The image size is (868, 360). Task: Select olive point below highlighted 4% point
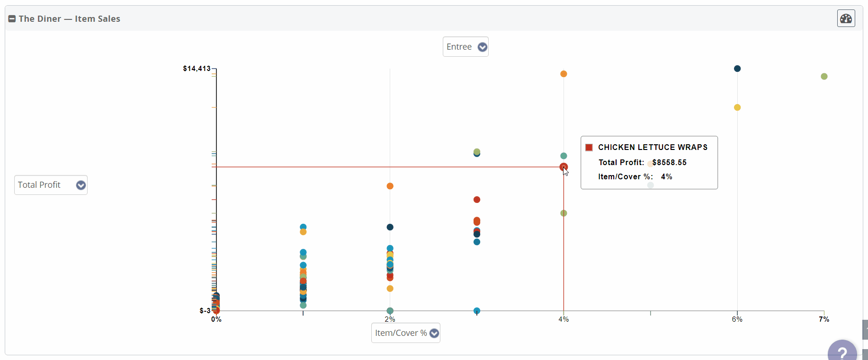pyautogui.click(x=564, y=213)
